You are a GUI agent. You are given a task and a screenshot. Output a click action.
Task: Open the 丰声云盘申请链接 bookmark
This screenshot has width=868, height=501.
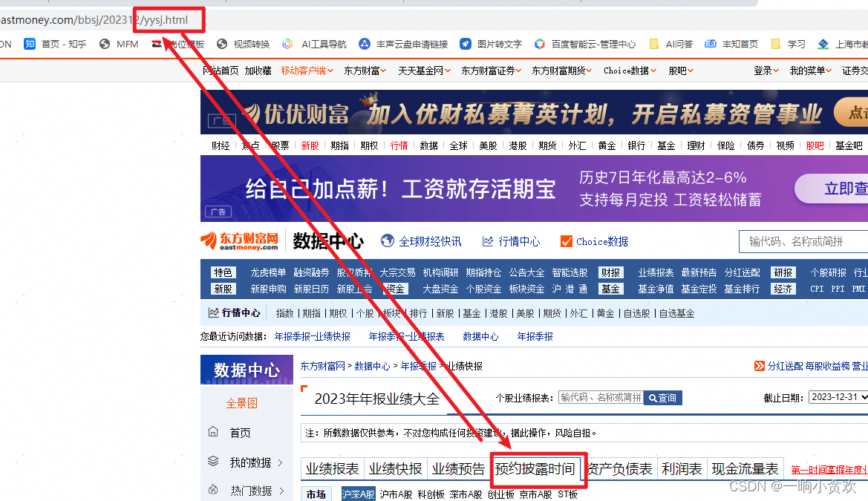403,44
